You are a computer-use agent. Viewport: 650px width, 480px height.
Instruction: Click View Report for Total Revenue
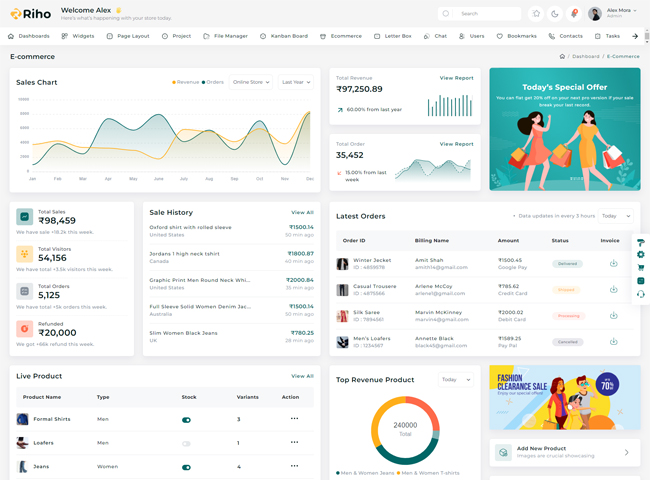coord(456,78)
